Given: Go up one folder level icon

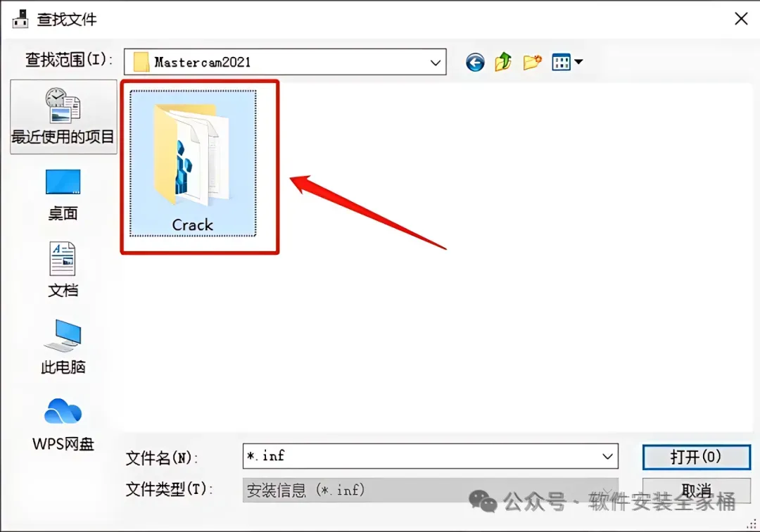Looking at the screenshot, I should click(503, 62).
